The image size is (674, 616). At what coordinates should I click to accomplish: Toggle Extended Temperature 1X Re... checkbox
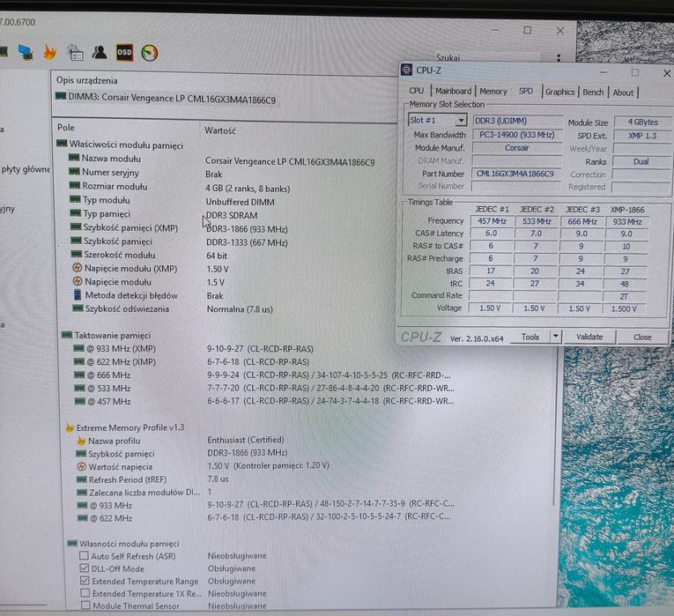click(x=85, y=593)
